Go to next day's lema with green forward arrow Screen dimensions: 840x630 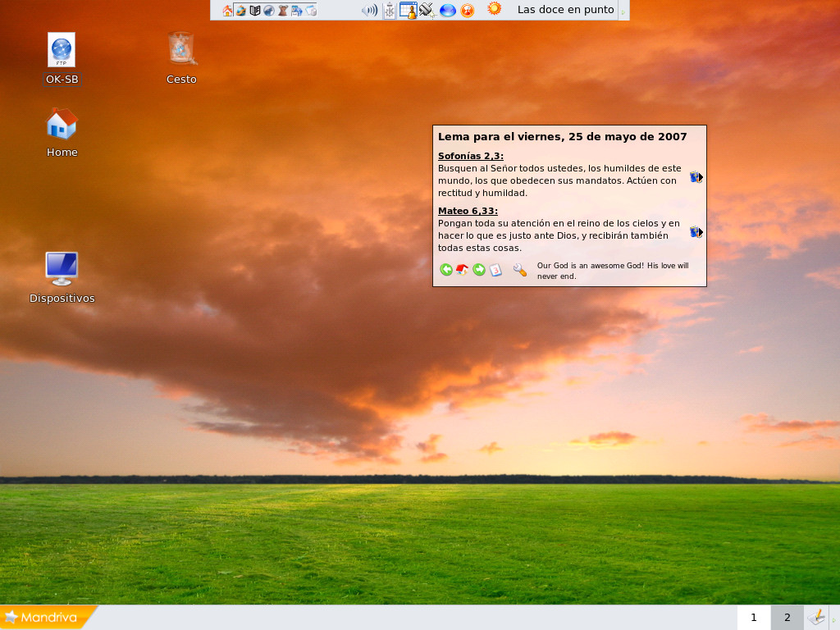[x=479, y=269]
